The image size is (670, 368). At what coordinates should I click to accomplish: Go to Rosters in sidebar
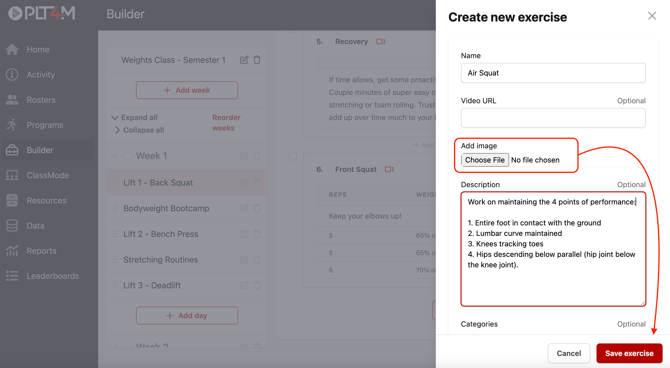point(41,100)
